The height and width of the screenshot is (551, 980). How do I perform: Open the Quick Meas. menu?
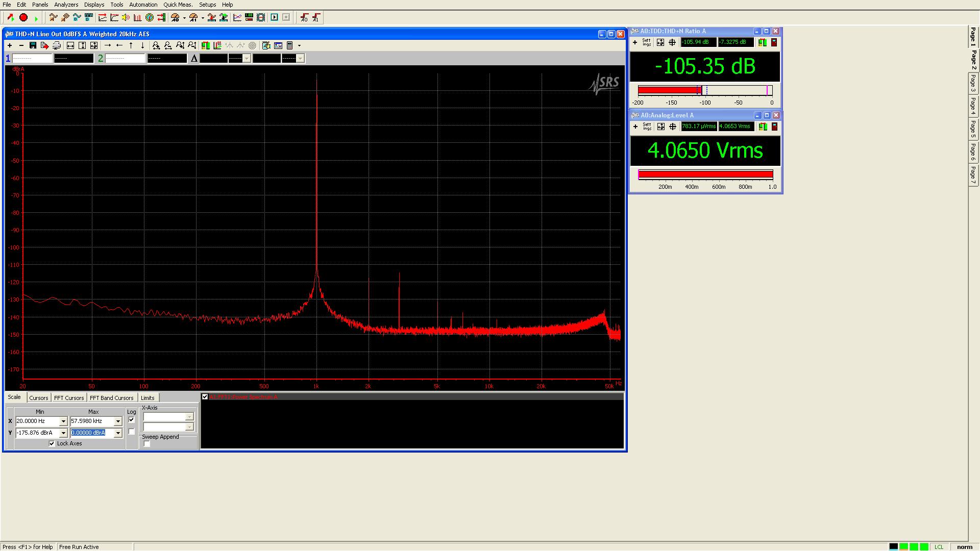coord(178,5)
